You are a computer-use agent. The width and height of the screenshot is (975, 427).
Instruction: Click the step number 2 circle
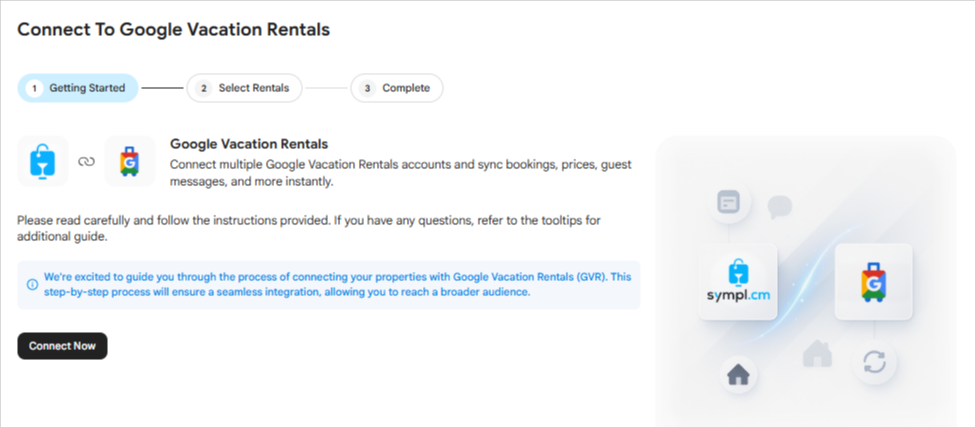click(x=203, y=88)
